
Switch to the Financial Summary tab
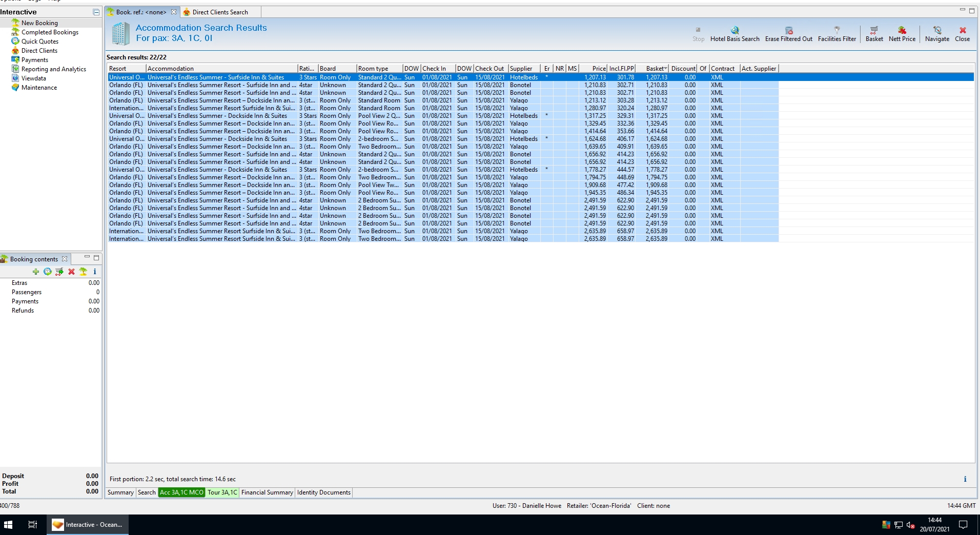267,492
